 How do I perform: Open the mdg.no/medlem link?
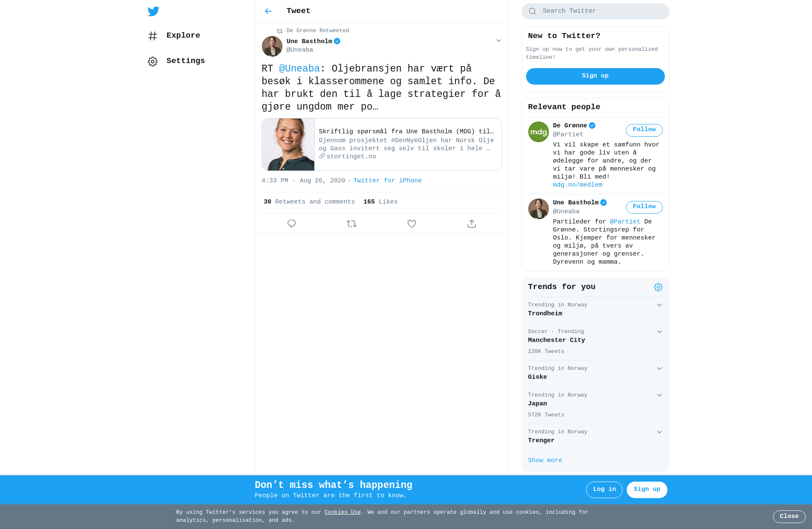[578, 185]
